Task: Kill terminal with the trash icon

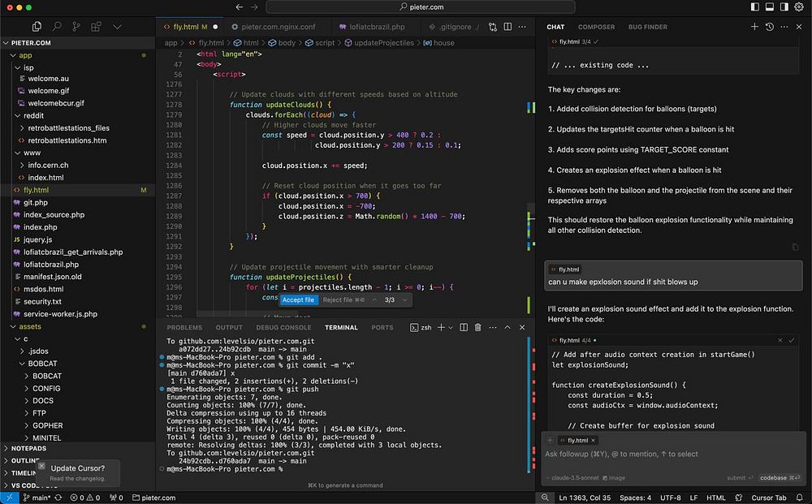Action: click(x=478, y=328)
